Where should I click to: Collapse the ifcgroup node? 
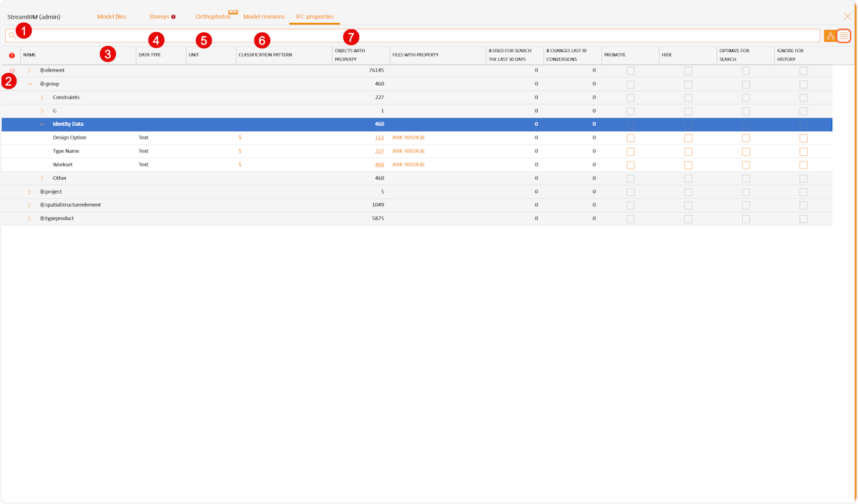(29, 84)
